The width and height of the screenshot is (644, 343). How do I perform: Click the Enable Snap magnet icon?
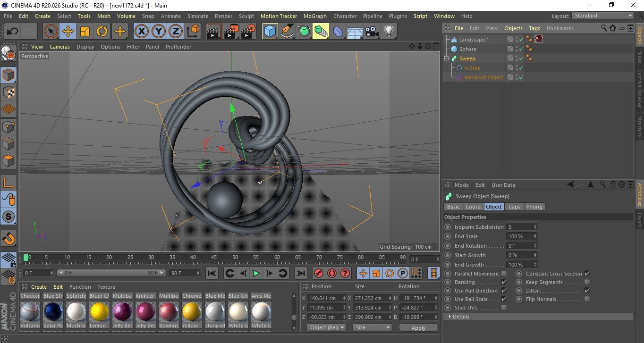coord(8,238)
